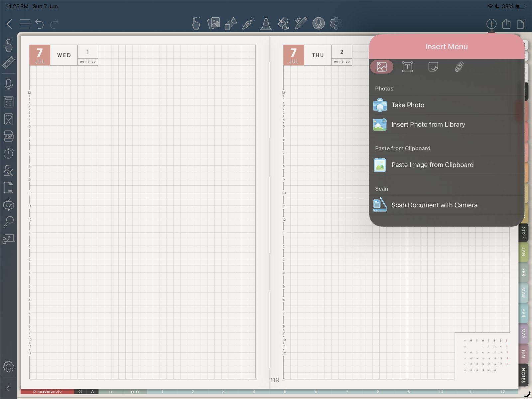Tap the battery indicator in status bar
The image size is (532, 399).
[520, 6]
